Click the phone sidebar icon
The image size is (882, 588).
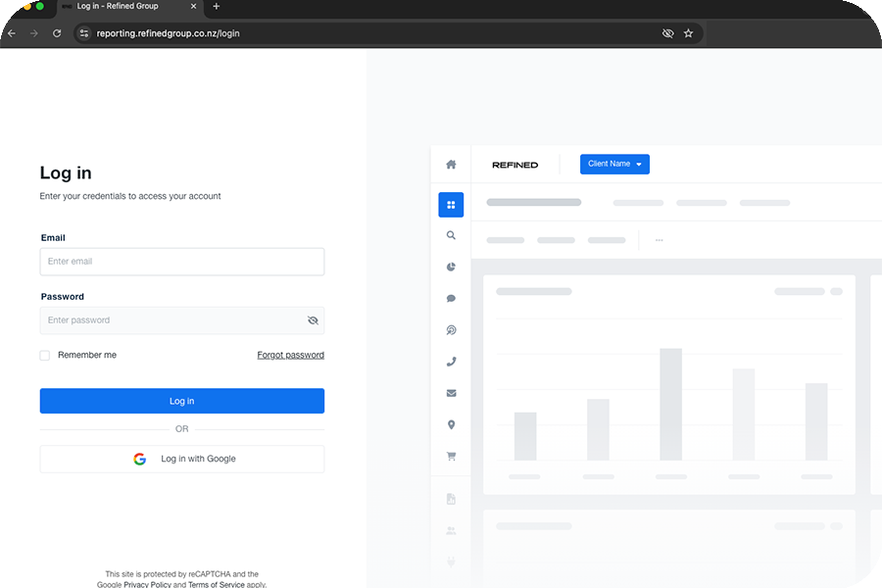click(x=451, y=362)
